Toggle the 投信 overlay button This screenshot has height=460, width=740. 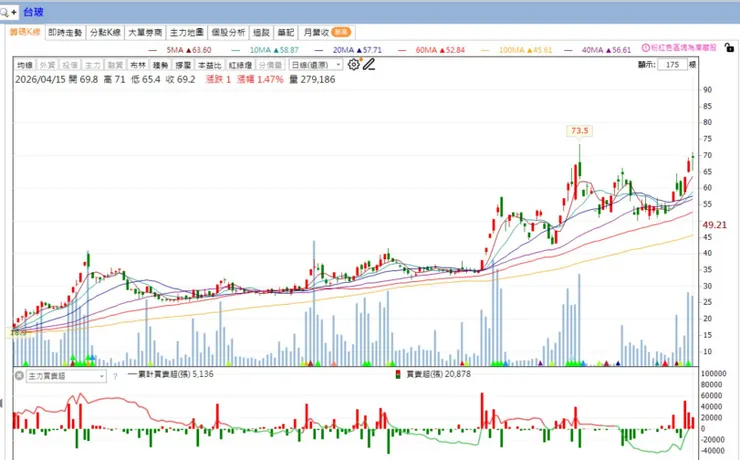(x=70, y=65)
